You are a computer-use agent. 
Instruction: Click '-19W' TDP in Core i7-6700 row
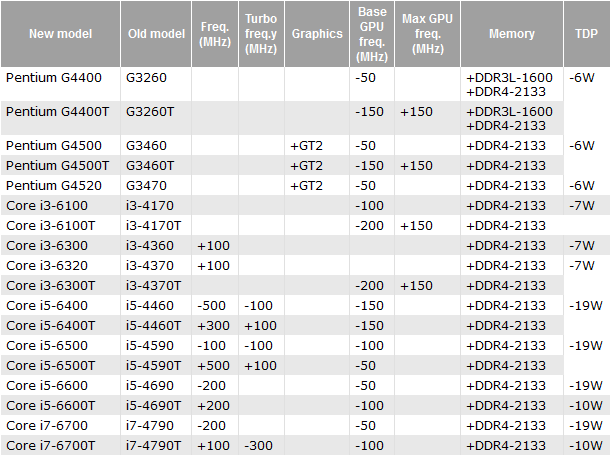pyautogui.click(x=586, y=425)
